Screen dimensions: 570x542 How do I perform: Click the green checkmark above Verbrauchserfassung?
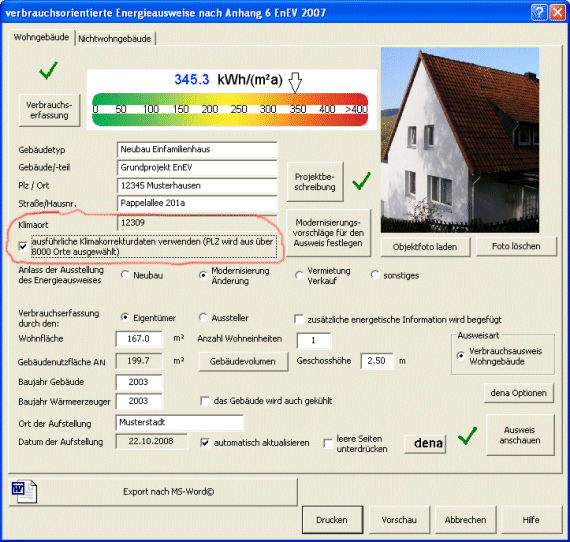tap(48, 70)
